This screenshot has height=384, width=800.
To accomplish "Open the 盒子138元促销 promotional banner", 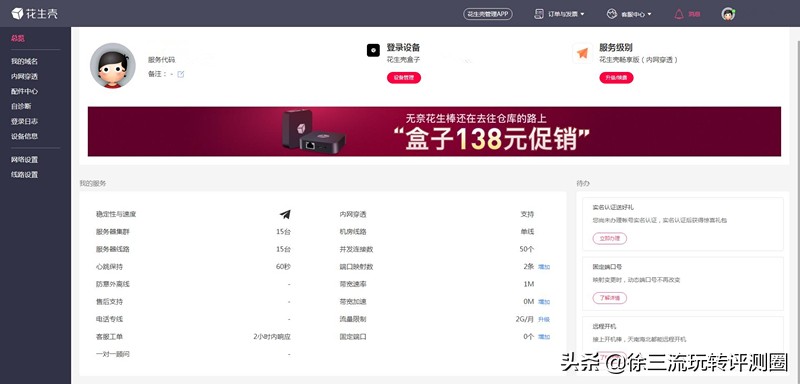I will (x=434, y=131).
